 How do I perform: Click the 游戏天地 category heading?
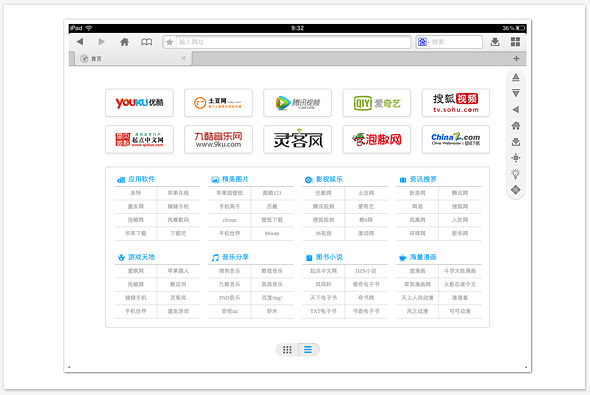click(141, 257)
